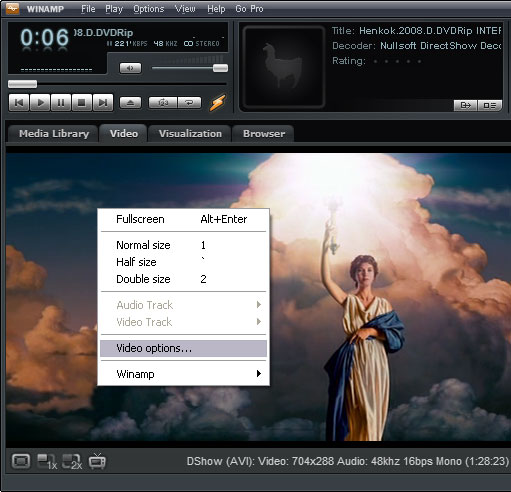Click the Go Pro menu item
This screenshot has width=511, height=492.
coord(249,9)
